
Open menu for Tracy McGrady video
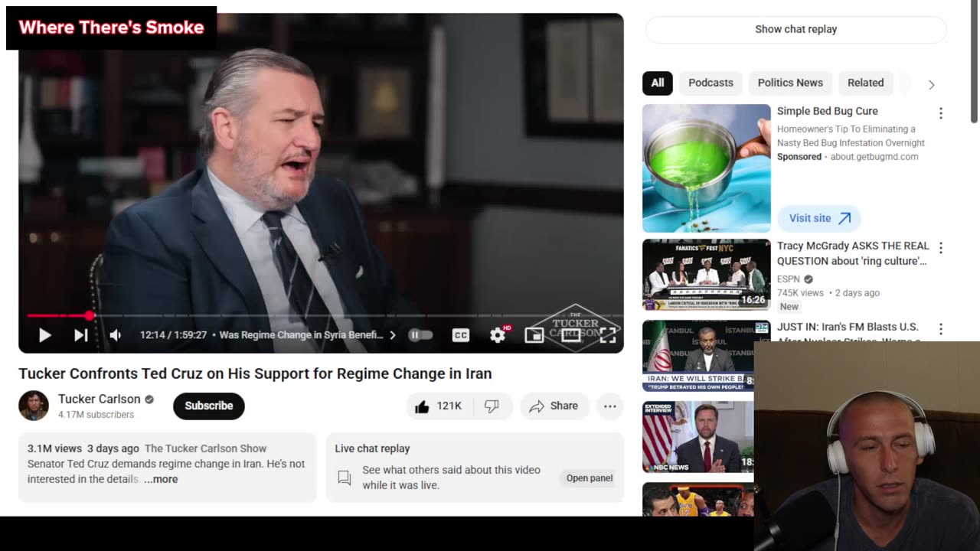(x=941, y=248)
